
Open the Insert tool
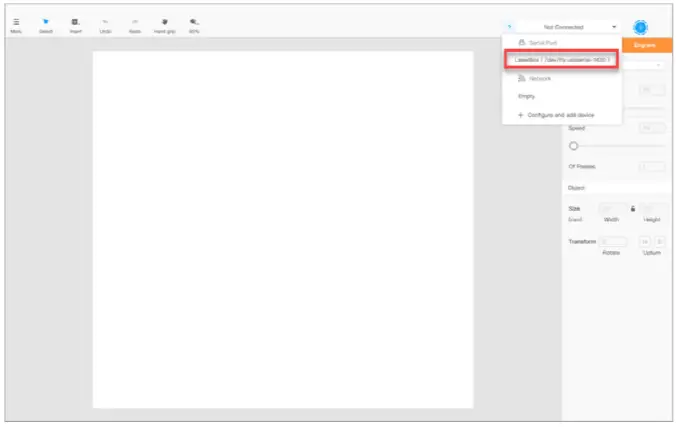point(75,25)
